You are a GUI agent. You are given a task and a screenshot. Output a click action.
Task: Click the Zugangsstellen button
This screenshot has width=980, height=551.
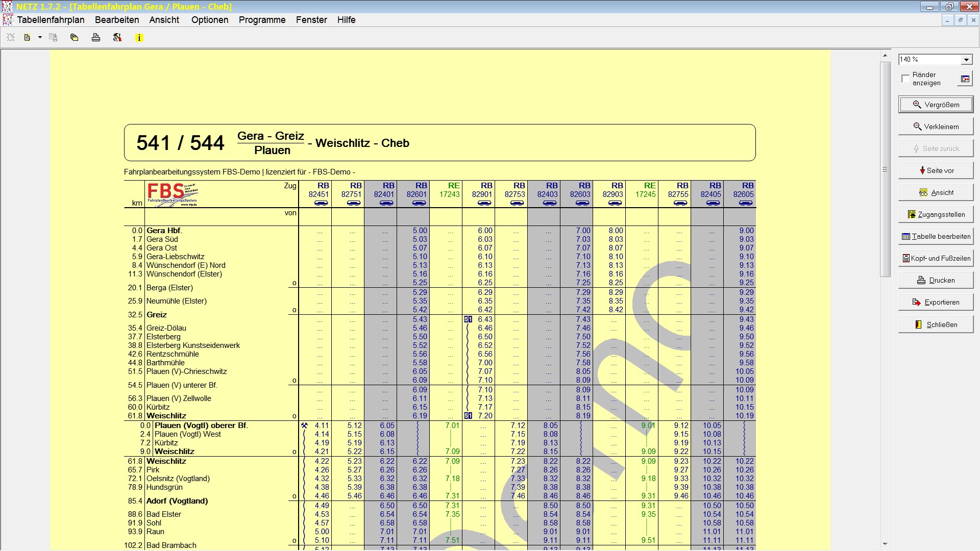[x=936, y=214]
